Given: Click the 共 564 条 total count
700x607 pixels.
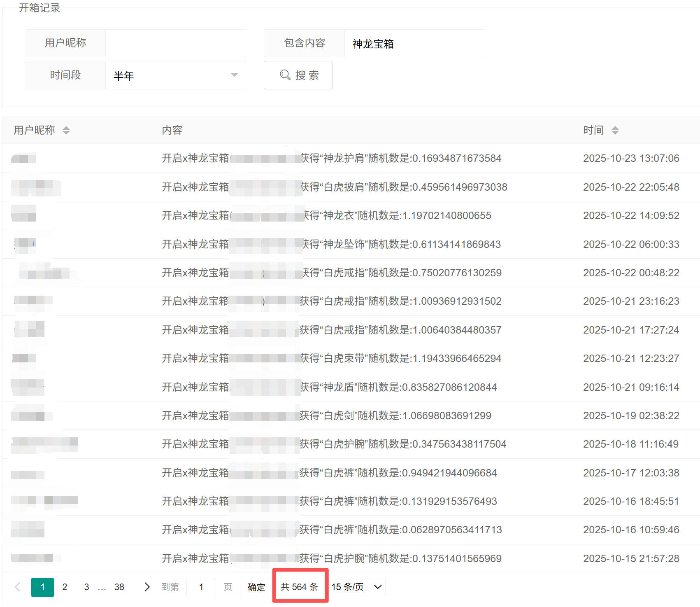Looking at the screenshot, I should pos(299,587).
